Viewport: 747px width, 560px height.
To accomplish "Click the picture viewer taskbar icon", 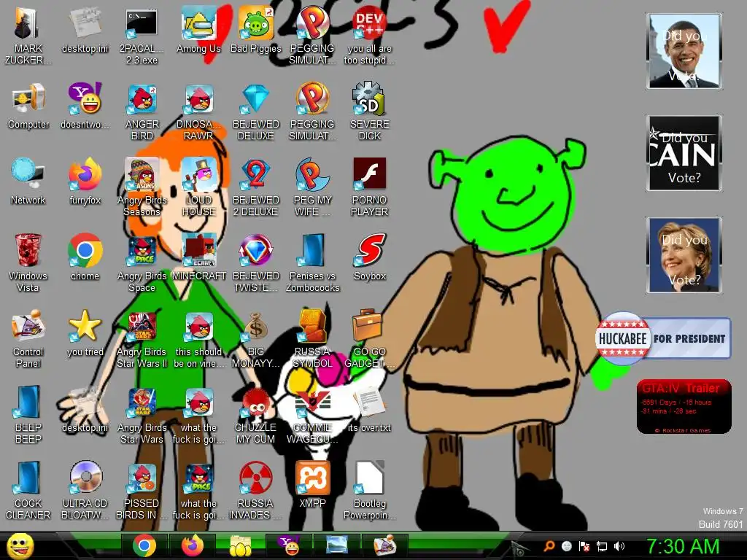I will click(337, 545).
